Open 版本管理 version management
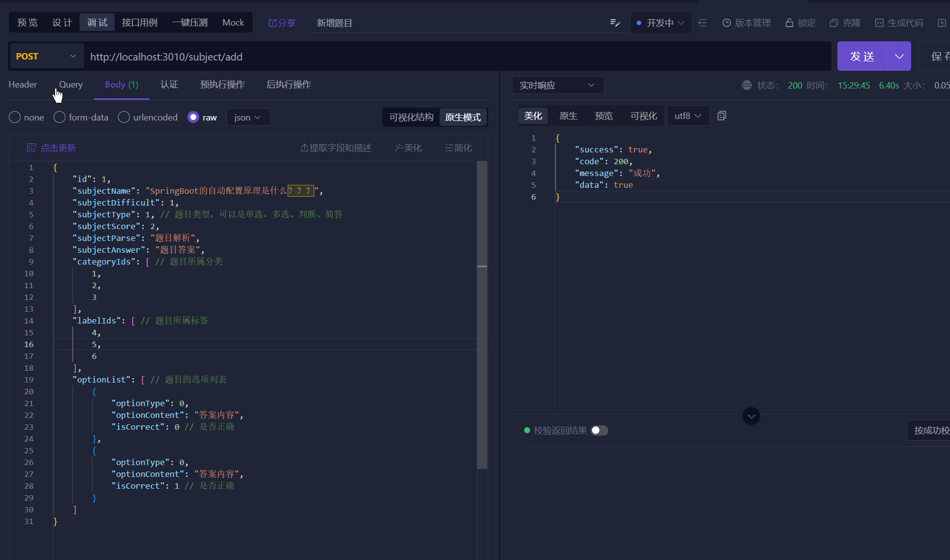Viewport: 950px width, 560px height. (x=746, y=23)
